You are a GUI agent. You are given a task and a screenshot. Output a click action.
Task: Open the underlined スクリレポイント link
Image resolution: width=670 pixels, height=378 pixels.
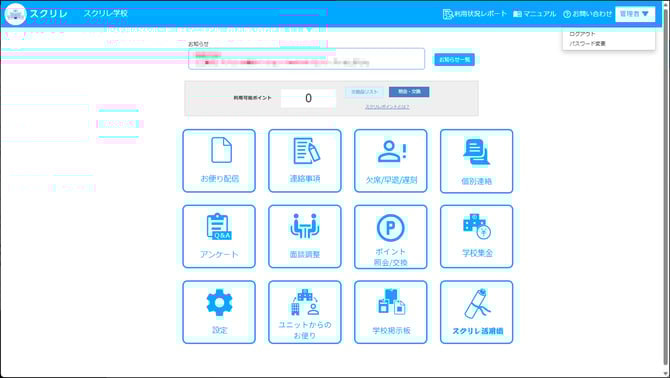[x=387, y=107]
